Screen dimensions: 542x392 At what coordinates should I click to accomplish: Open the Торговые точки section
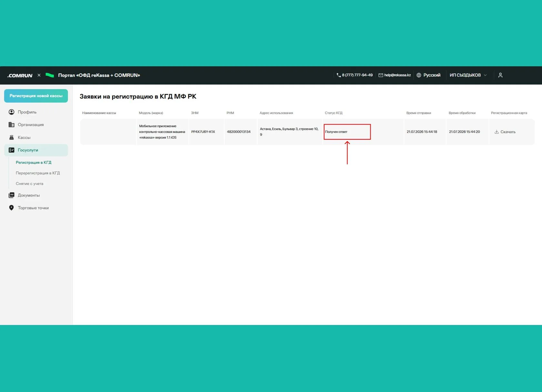[x=36, y=208]
